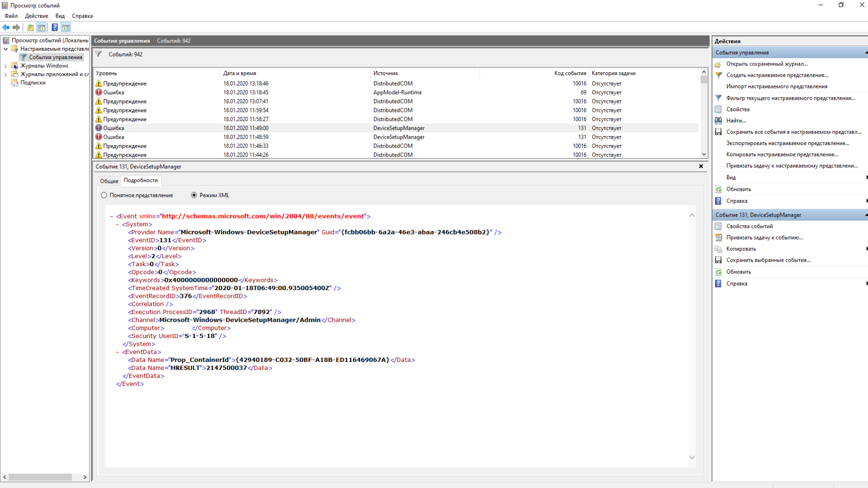Collapse Настраиваемые представления tree node
The width and height of the screenshot is (868, 488).
tap(5, 49)
